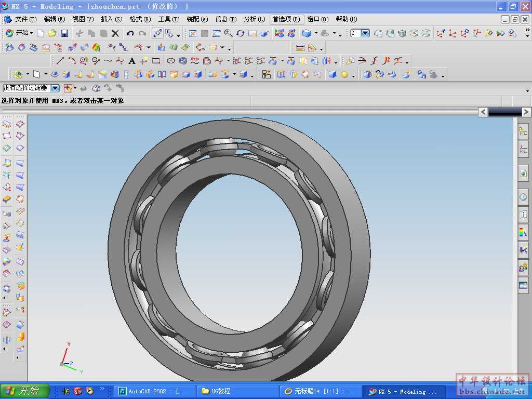The width and height of the screenshot is (532, 399).
Task: Open the 帮助(H) menu
Action: tap(347, 19)
